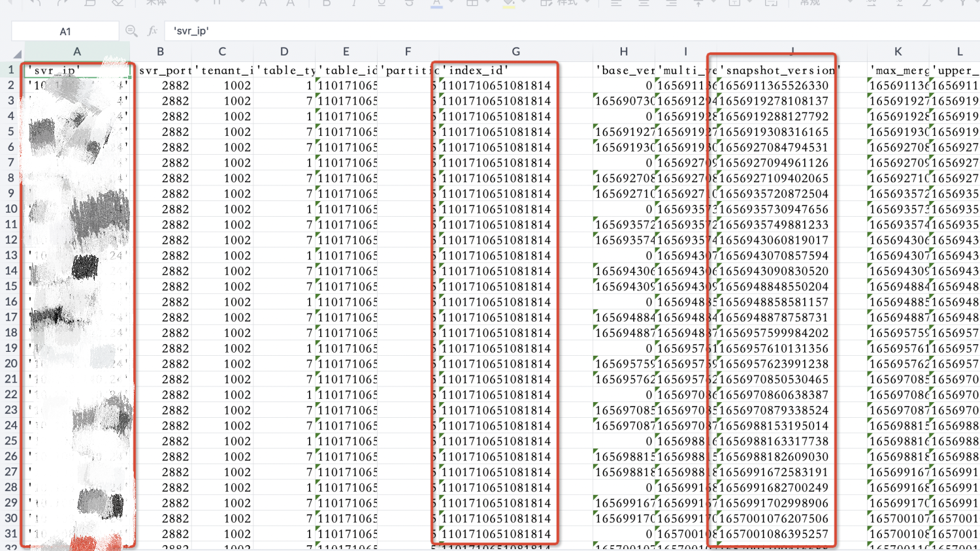Click the 1002 tenant cell in row 12
Image resolution: width=980 pixels, height=551 pixels.
pyautogui.click(x=222, y=240)
